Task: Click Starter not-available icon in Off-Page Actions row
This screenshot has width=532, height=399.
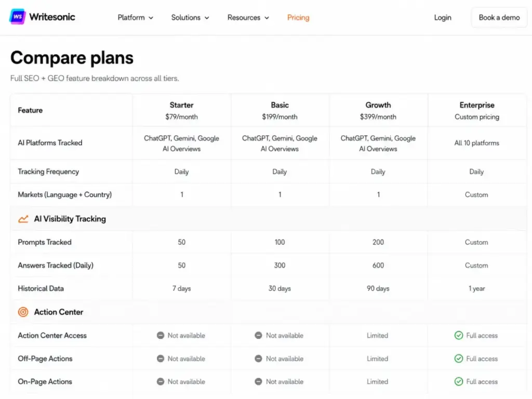Action: [x=161, y=358]
